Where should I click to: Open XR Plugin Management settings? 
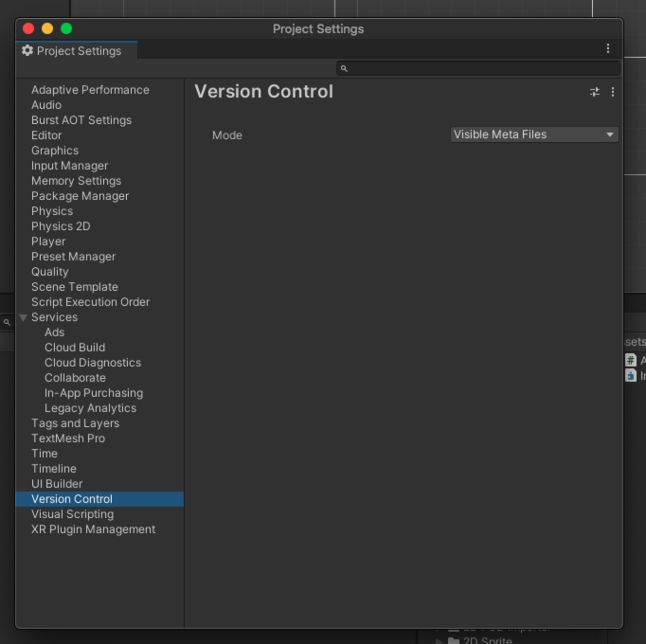pos(93,529)
